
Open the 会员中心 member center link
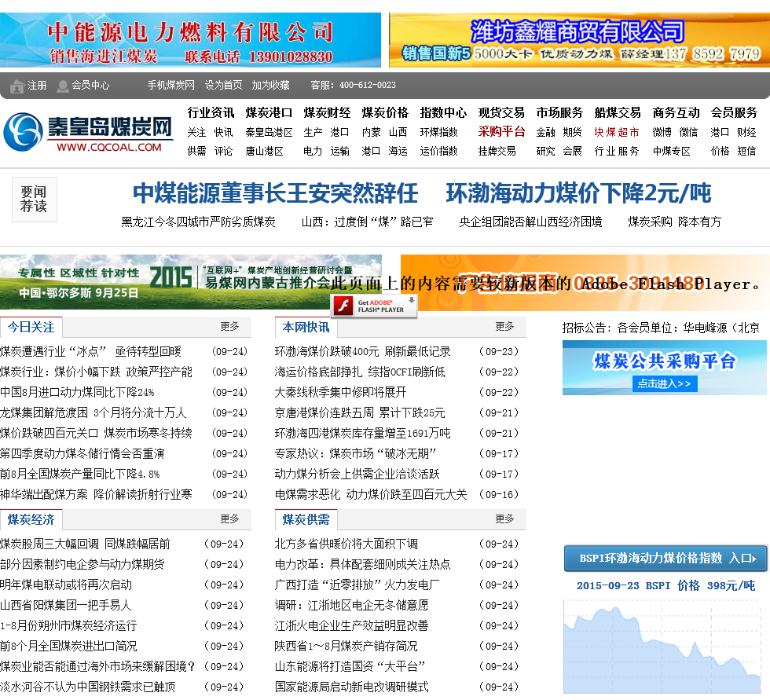pyautogui.click(x=90, y=86)
